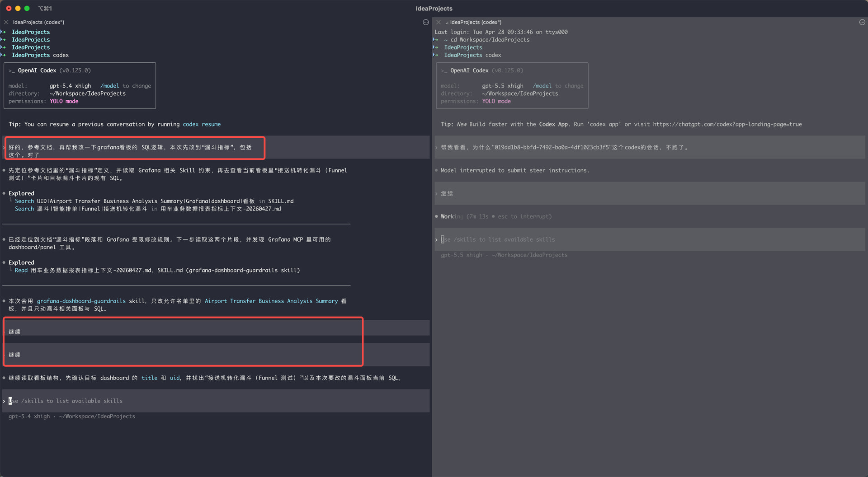Viewport: 868px width, 477px height.
Task: Click the left pane's directory '~/Workspace/IdeaProjects' value
Action: coord(88,94)
